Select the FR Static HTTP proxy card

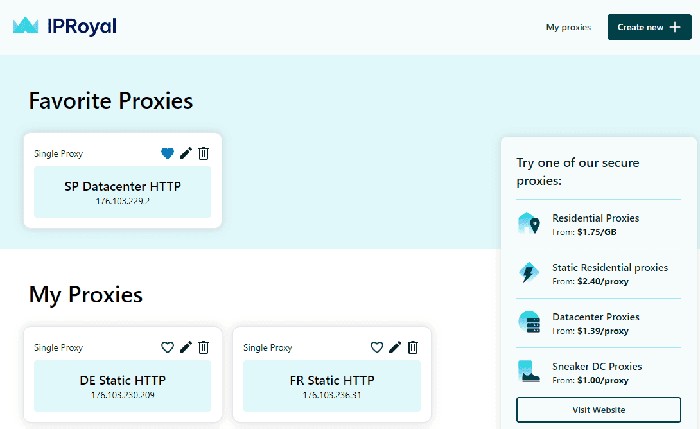[332, 385]
